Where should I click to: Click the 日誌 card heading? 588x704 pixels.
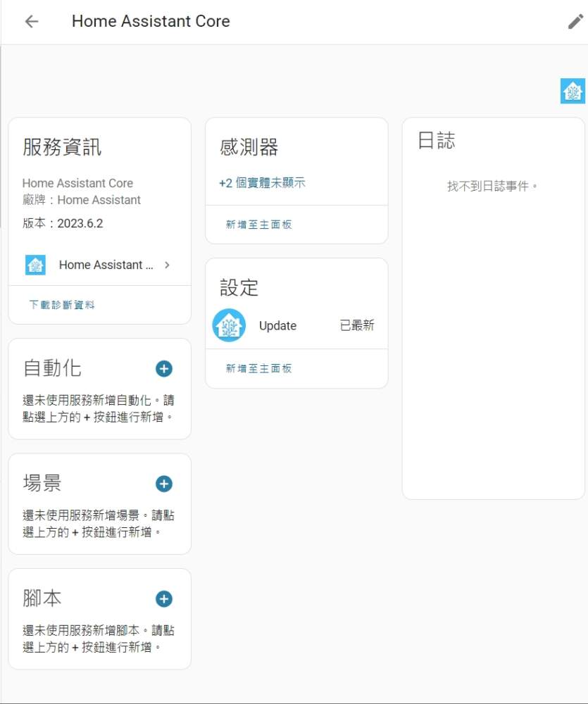(436, 140)
